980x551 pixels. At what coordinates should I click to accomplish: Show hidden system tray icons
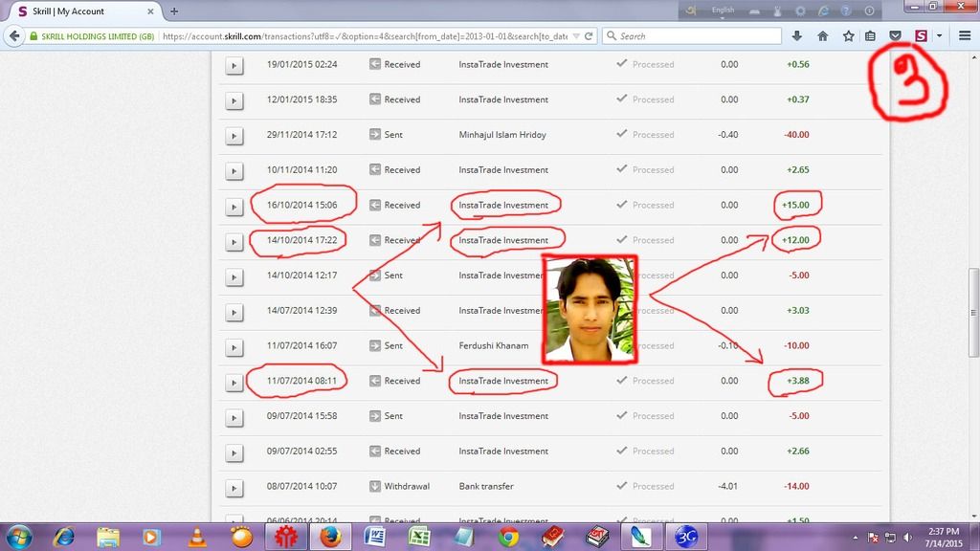855,538
